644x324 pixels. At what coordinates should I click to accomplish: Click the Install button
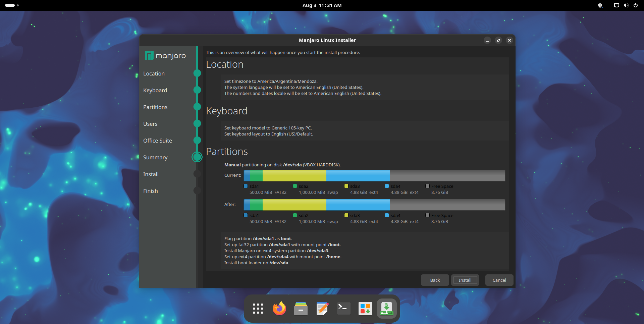(465, 280)
